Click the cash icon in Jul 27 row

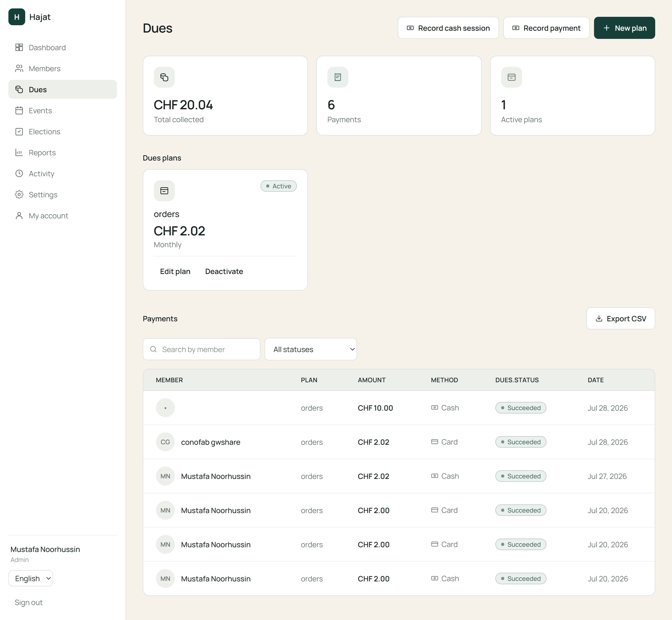coord(435,476)
